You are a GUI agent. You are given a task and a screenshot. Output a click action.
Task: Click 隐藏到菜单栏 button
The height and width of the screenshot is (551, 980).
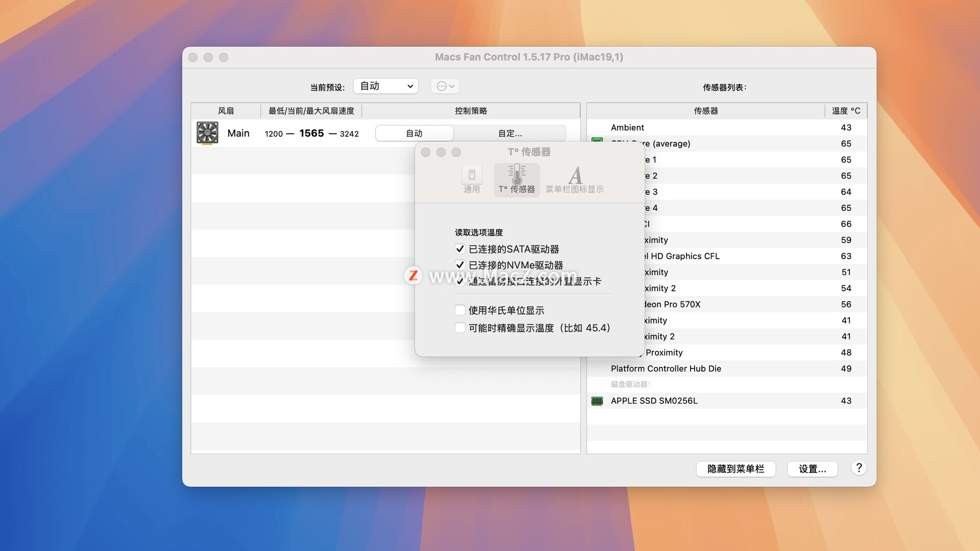point(736,469)
